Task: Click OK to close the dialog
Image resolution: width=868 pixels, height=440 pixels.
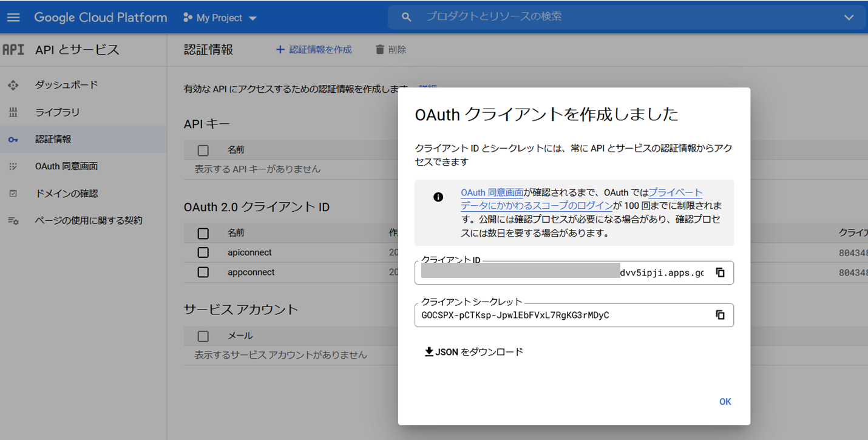Action: click(725, 402)
